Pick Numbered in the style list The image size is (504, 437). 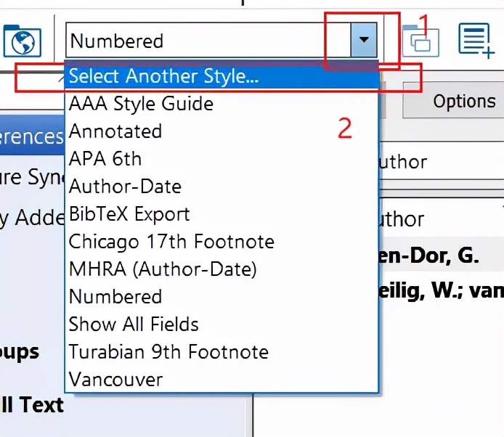(x=221, y=296)
